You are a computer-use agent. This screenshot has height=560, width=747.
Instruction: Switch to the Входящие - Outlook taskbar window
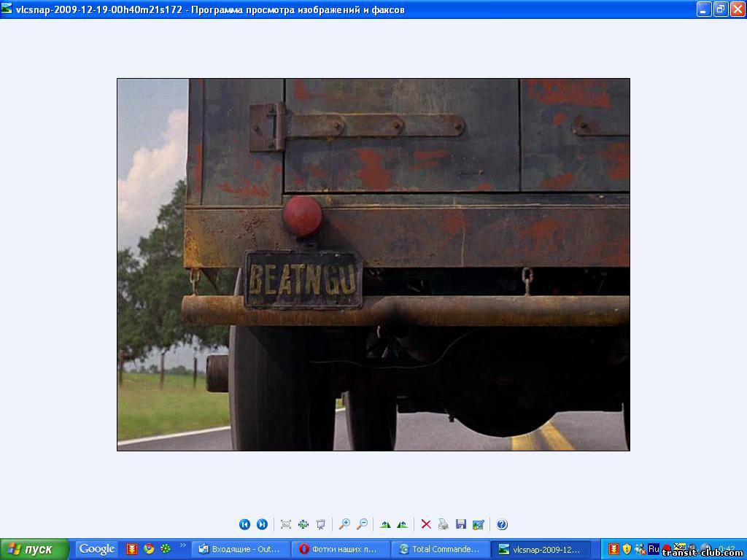click(241, 549)
